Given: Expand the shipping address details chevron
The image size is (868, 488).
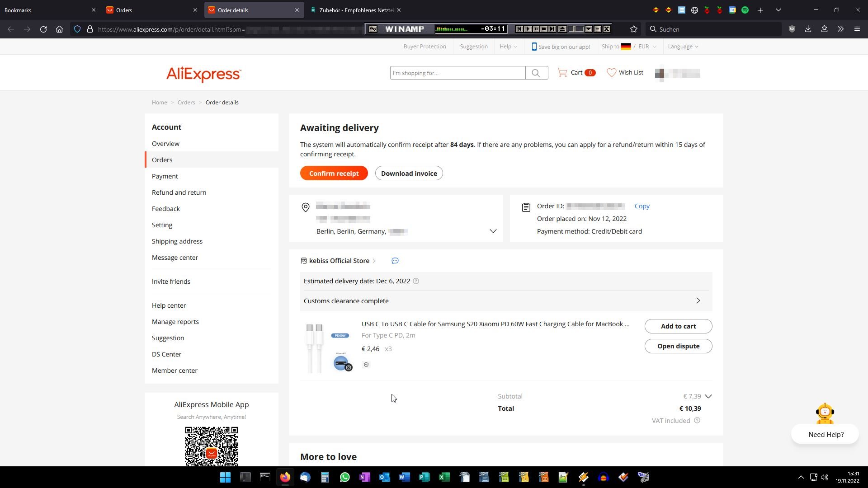Looking at the screenshot, I should tap(493, 231).
